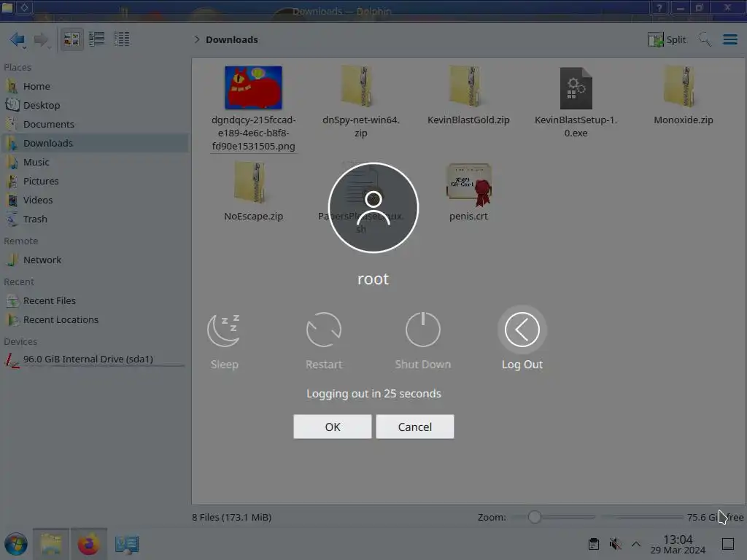Screen dimensions: 747x560
Task: Go back in Dolphin navigation
Action: point(18,39)
